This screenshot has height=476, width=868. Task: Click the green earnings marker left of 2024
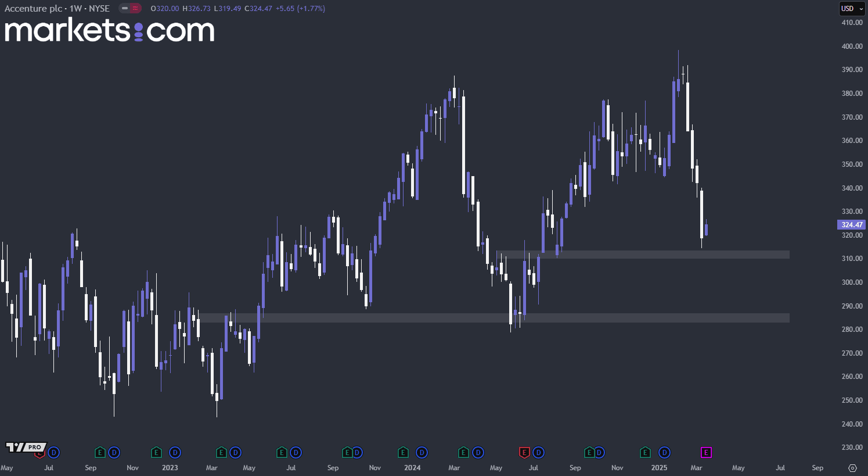pyautogui.click(x=403, y=452)
